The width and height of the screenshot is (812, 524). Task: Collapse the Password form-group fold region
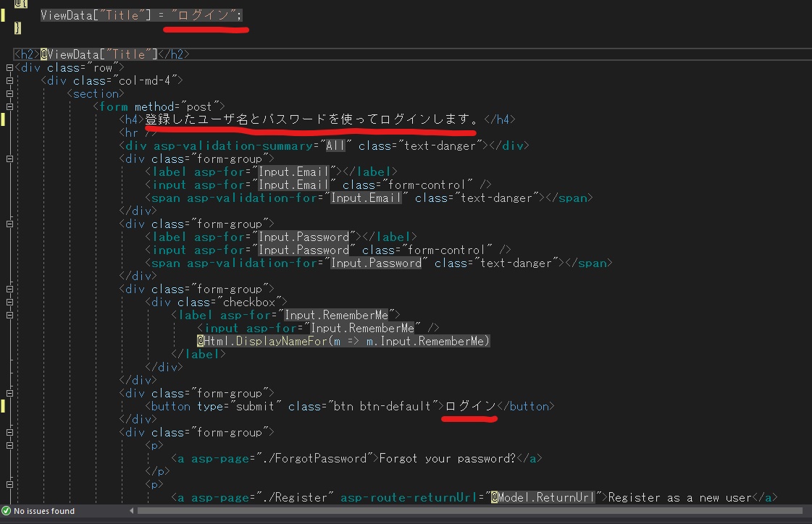point(9,224)
